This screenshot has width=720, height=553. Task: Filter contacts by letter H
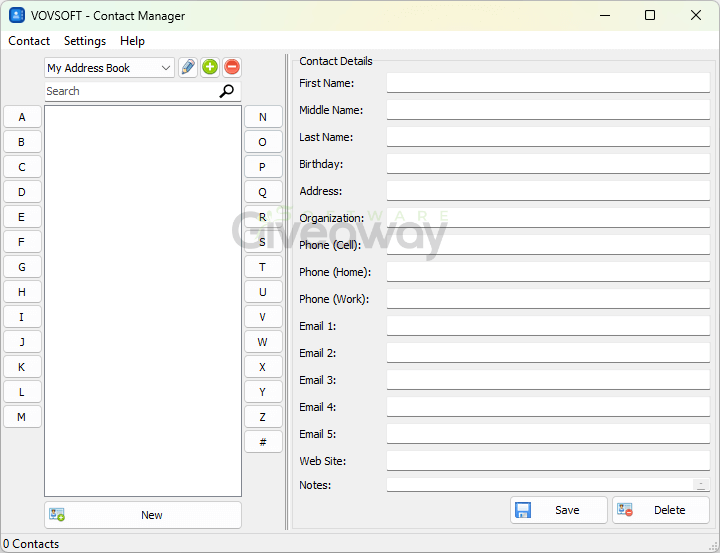coord(22,292)
